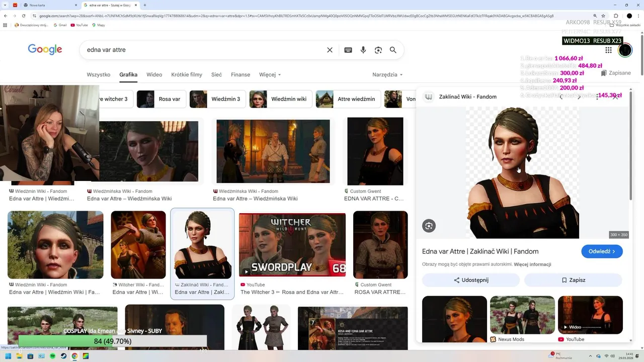Open the Witcher Swordplay YouTube thumbnail

(x=292, y=246)
